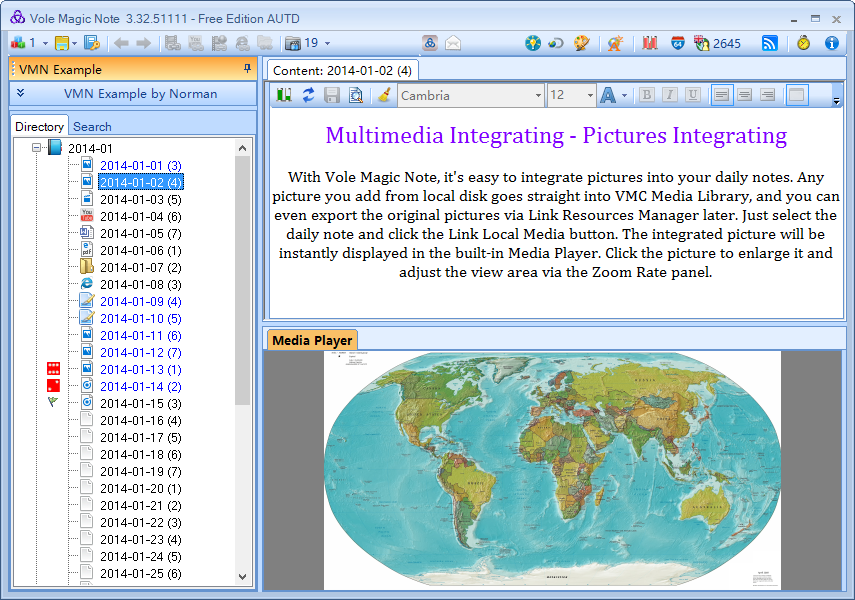Open the YouTube note 2014-01-04 (6)
855x600 pixels.
coord(141,217)
